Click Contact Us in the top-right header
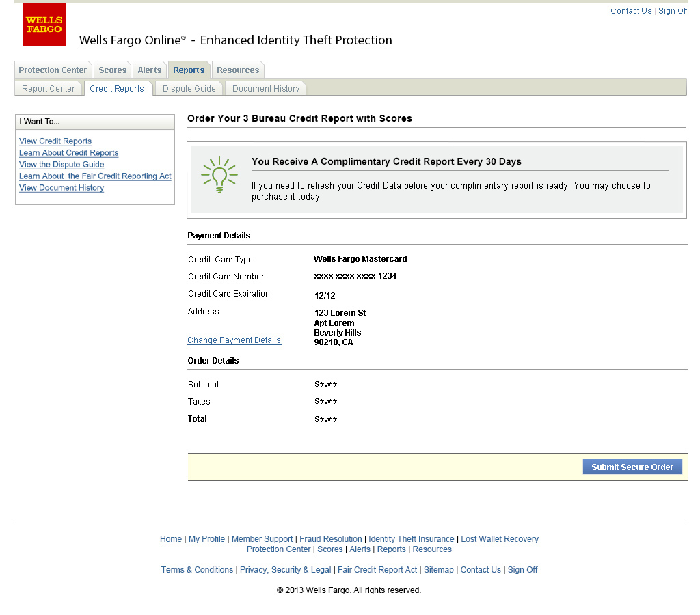This screenshot has width=700, height=615. [x=631, y=11]
